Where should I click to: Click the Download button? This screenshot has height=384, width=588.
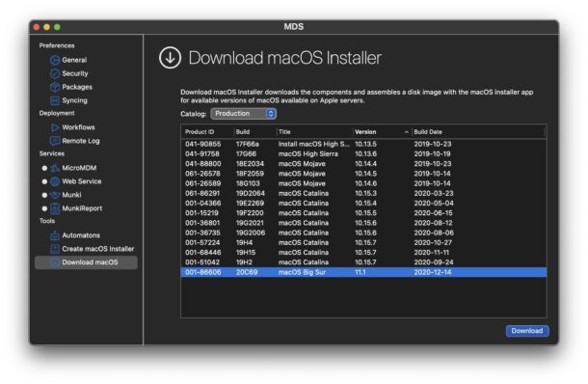(527, 331)
